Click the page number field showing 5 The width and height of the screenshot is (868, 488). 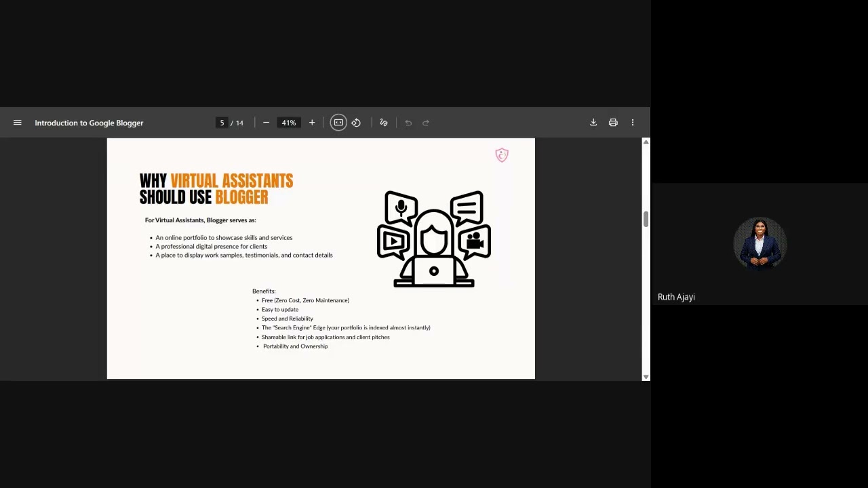(x=222, y=123)
